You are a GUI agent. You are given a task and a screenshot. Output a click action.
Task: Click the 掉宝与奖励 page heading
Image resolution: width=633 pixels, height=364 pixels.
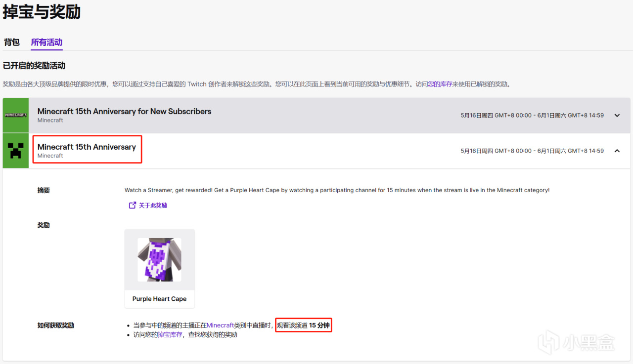click(x=42, y=12)
